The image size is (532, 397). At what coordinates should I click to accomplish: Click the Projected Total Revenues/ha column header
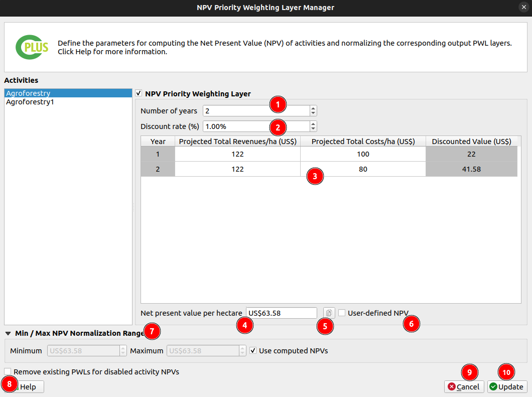click(x=237, y=142)
